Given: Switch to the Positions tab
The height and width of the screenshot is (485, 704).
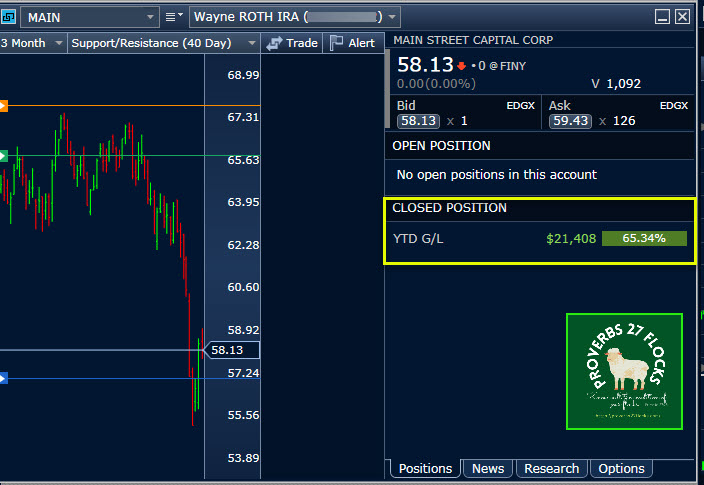Looking at the screenshot, I should tap(424, 468).
